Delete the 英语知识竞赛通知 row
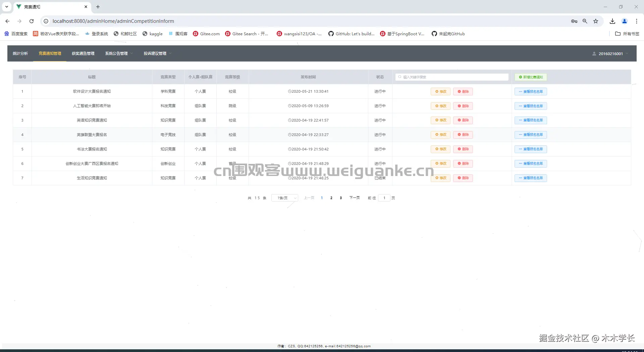 click(463, 120)
